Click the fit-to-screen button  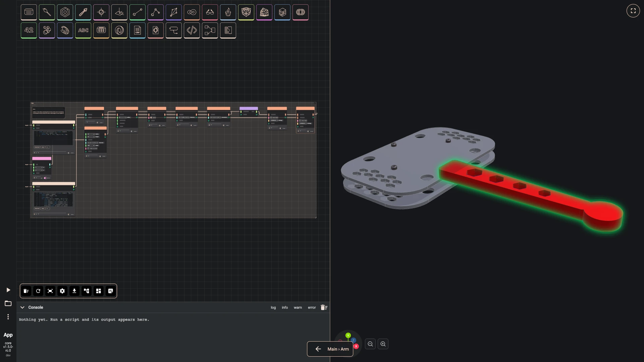[50, 291]
